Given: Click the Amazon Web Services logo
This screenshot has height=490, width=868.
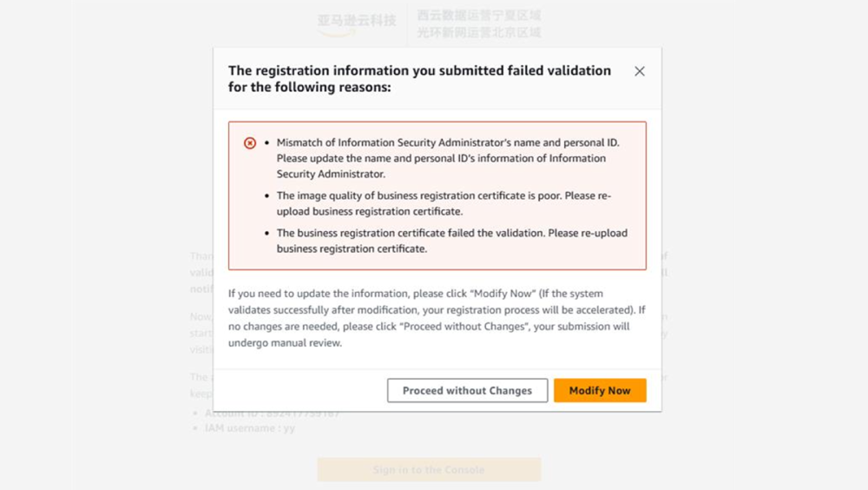Looking at the screenshot, I should [356, 23].
